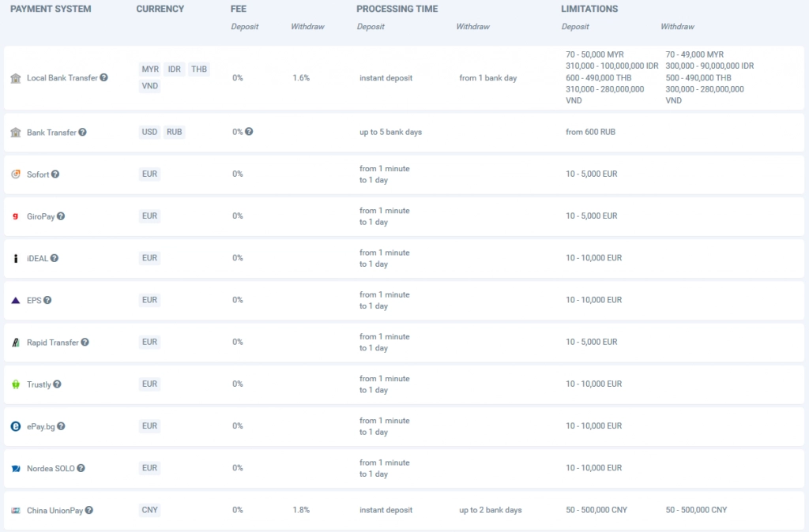Click the Nordea SOLO logo icon
This screenshot has height=532, width=809.
16,469
